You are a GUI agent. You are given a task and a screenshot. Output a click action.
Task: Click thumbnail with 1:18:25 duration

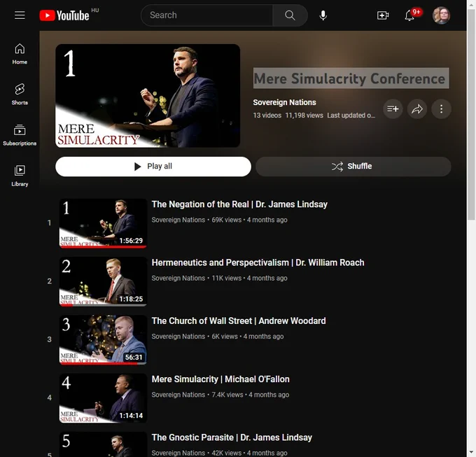(x=103, y=281)
